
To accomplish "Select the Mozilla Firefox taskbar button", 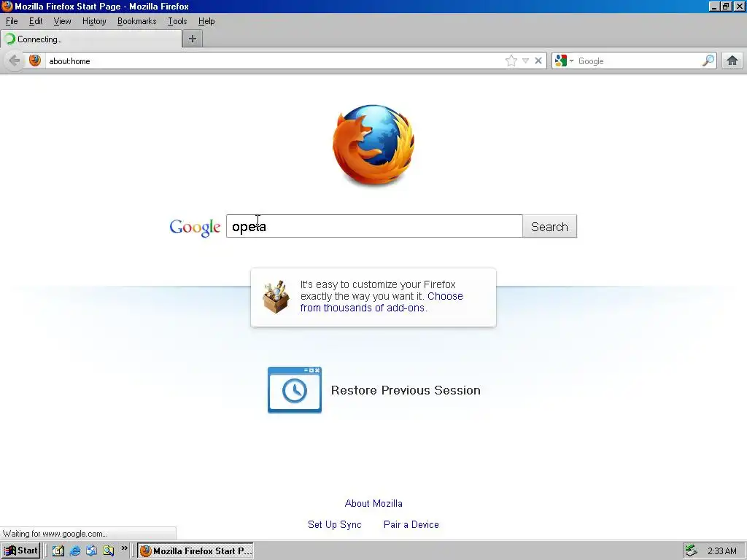I will tap(196, 551).
